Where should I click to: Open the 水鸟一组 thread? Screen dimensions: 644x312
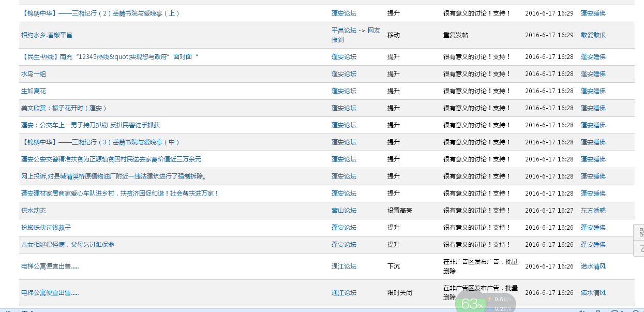click(x=34, y=74)
